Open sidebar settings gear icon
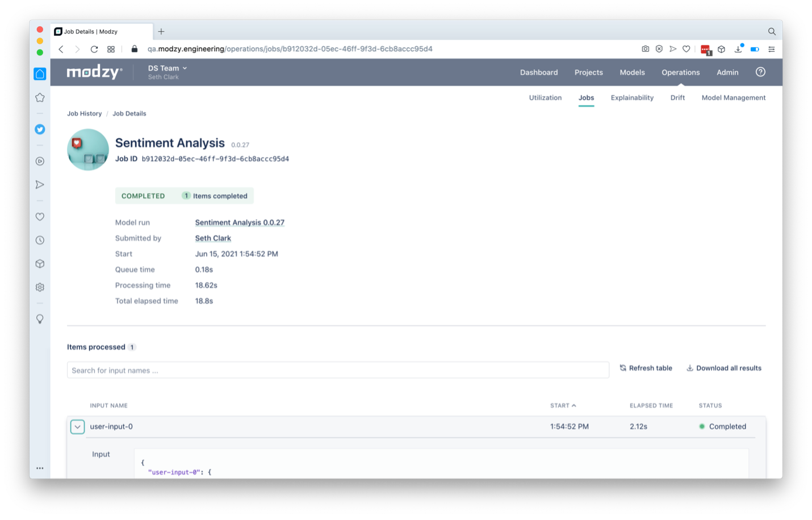This screenshot has height=520, width=812. (x=40, y=287)
